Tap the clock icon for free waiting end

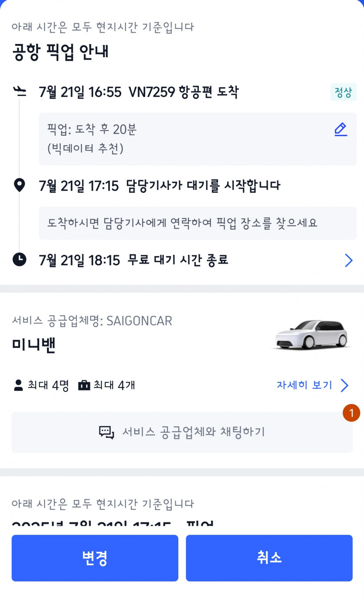point(19,260)
